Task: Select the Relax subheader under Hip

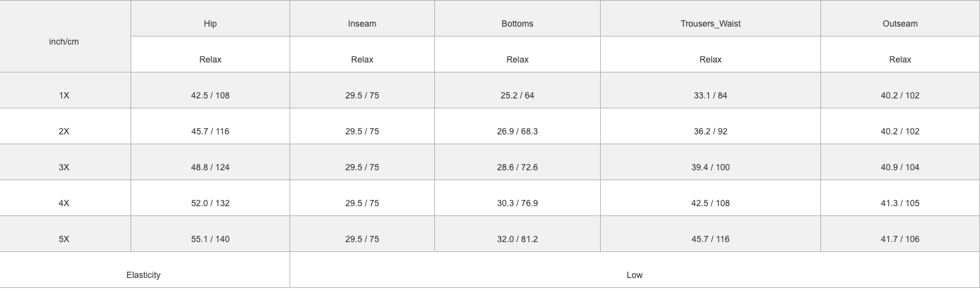Action: pos(210,59)
